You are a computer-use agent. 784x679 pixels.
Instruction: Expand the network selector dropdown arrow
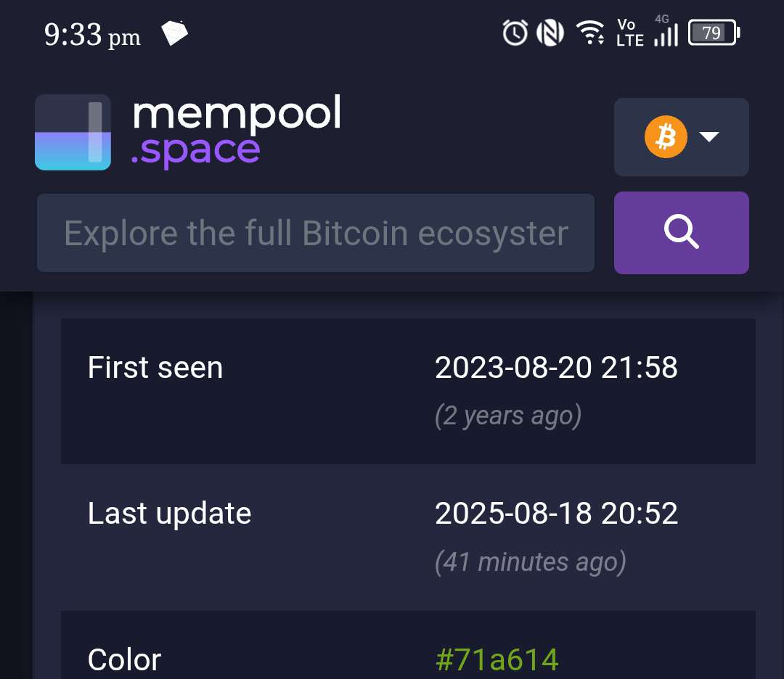pos(709,136)
